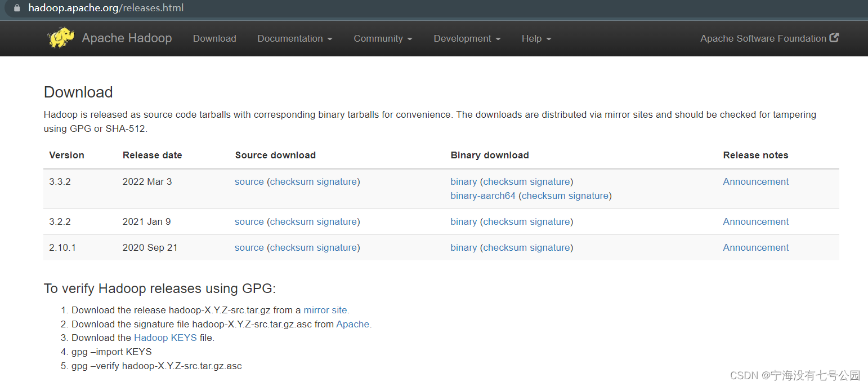Image resolution: width=868 pixels, height=386 pixels.
Task: Open source checksum for version 3.2.2
Action: [x=292, y=221]
